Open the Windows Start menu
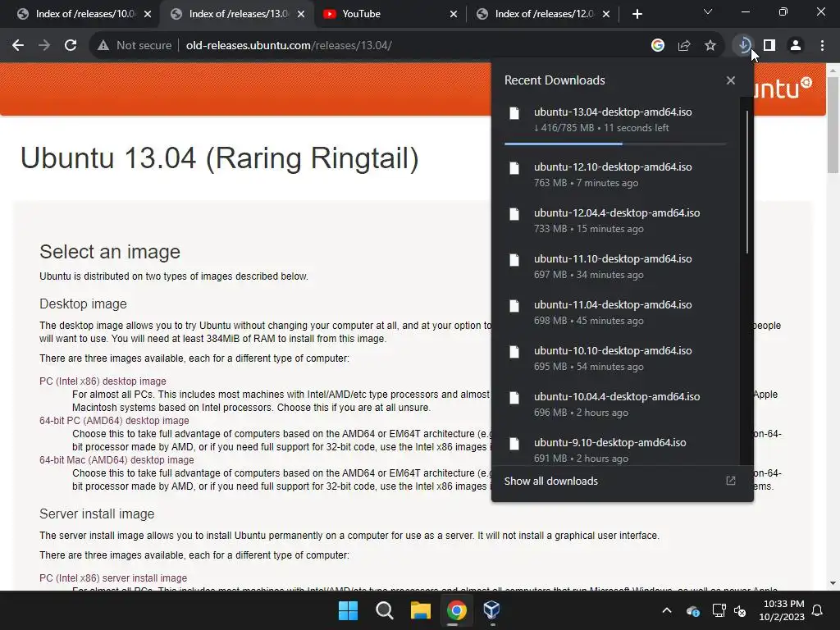 [348, 610]
